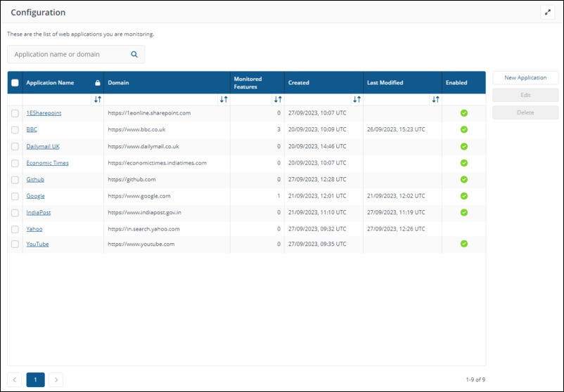Expand the Configuration panel to fullscreen

click(548, 13)
